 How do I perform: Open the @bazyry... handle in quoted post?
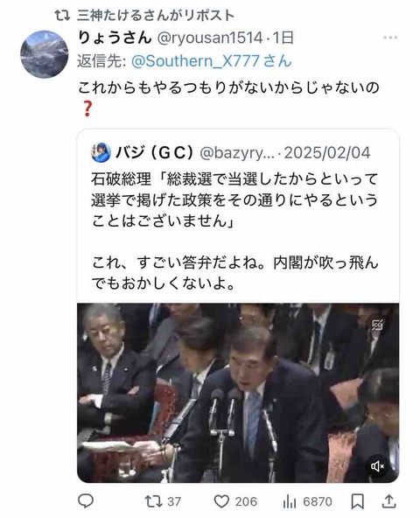(237, 153)
